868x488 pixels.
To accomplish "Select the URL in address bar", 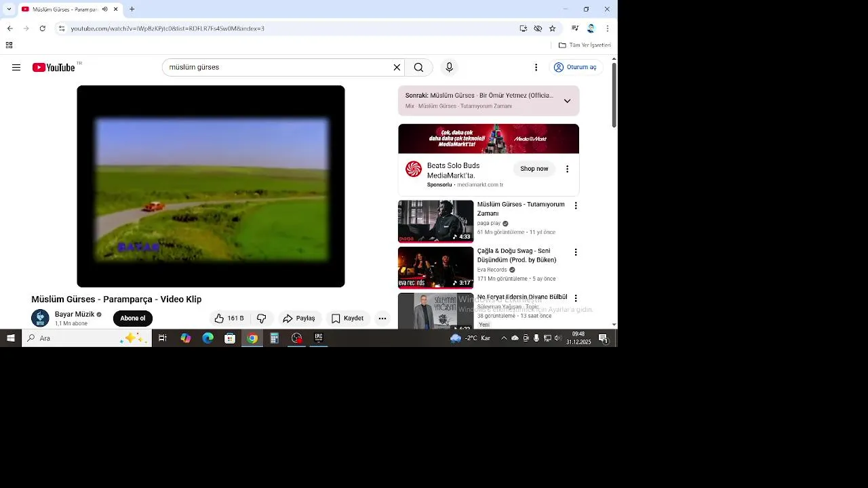I will [x=167, y=28].
